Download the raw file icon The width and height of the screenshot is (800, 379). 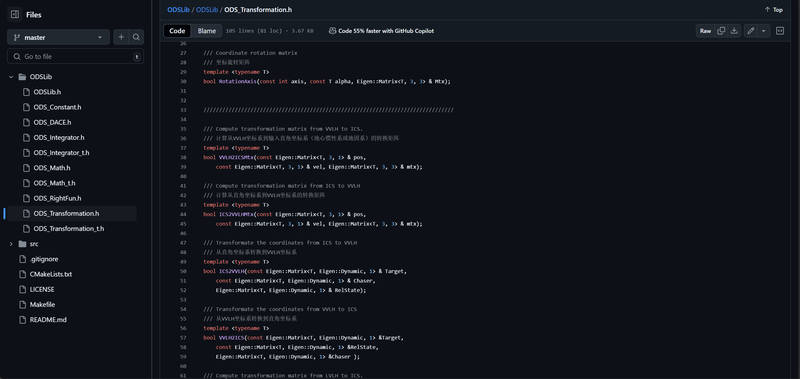(734, 31)
